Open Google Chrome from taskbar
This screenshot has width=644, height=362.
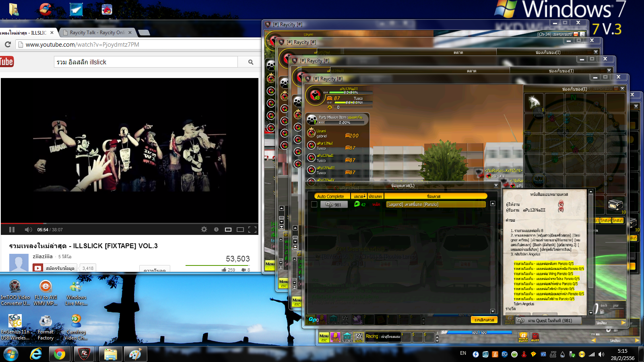point(60,354)
